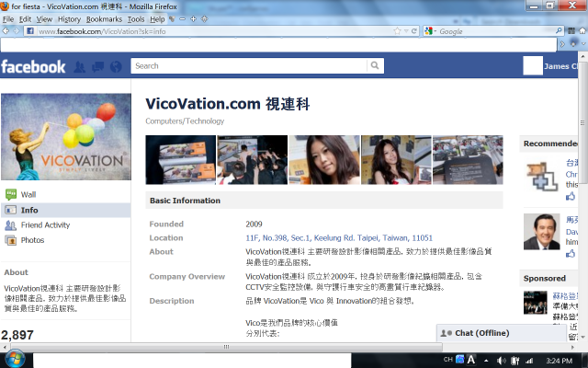Open the crowd at booth photo thumbnail

[x=253, y=160]
